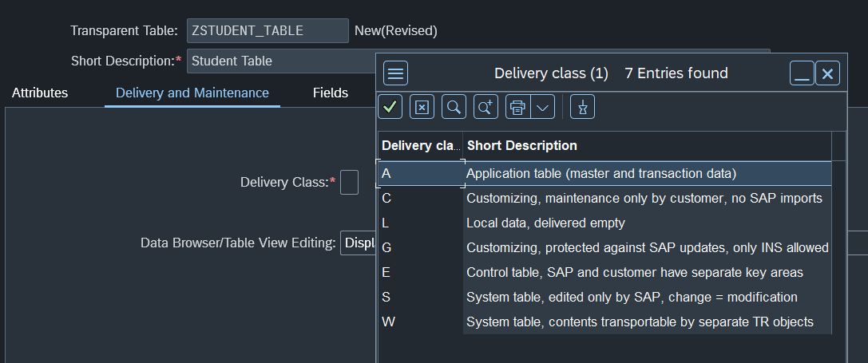Minimize the Delivery class dialog
Screen dimensions: 868x363
(802, 73)
